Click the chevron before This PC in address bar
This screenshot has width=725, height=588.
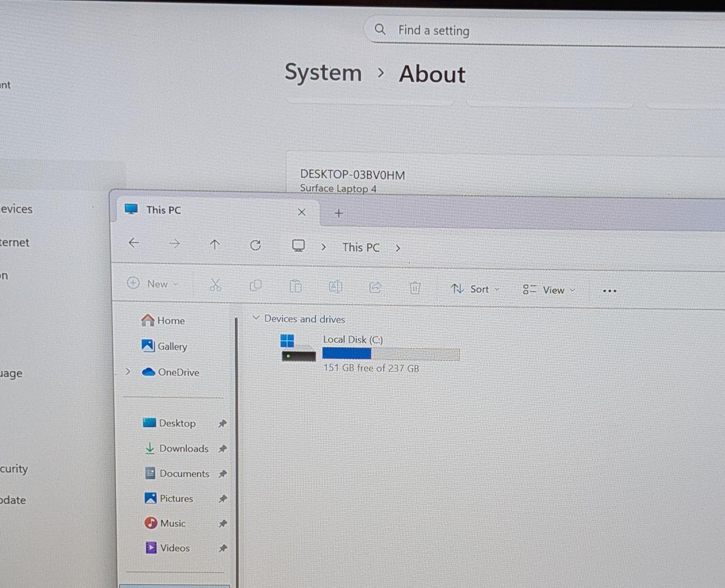(323, 247)
